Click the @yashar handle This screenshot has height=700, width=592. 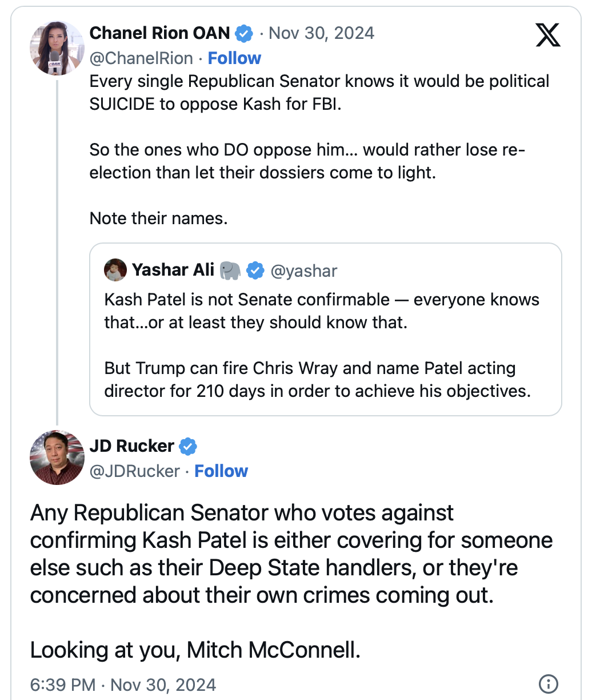[x=304, y=271]
